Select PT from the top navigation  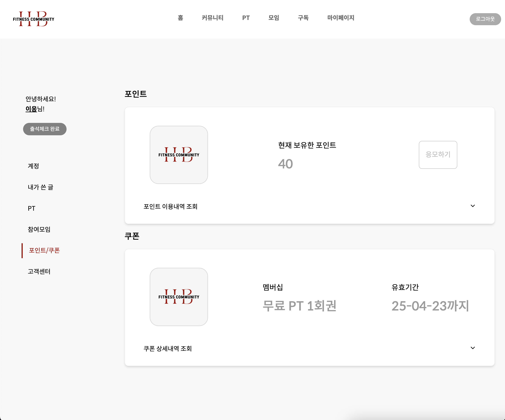click(246, 18)
